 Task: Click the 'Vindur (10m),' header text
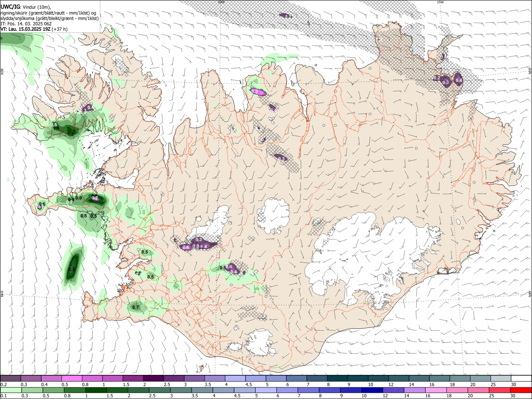pos(37,7)
